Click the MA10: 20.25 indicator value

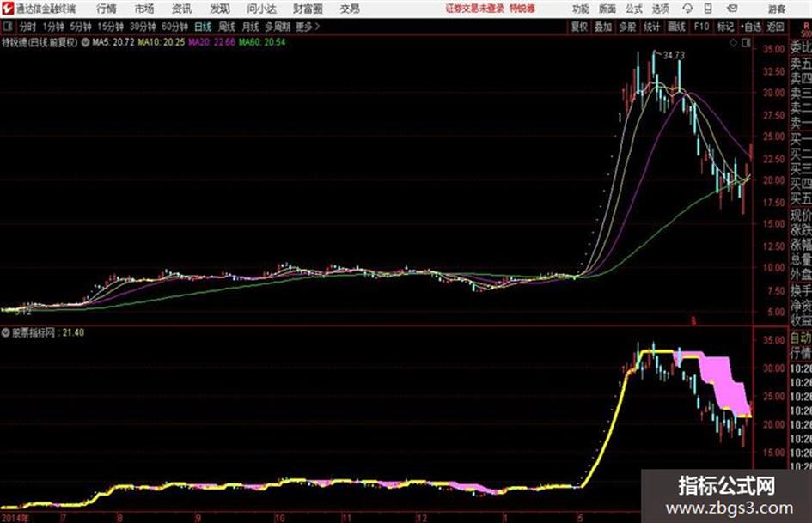[161, 42]
